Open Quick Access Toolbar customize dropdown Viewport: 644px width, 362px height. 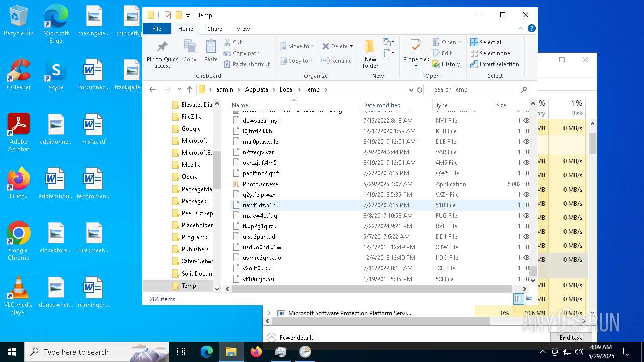point(188,15)
